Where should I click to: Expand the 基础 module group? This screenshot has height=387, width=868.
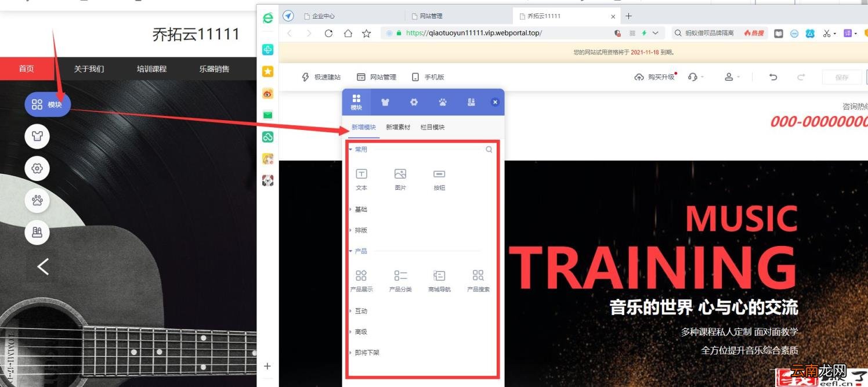pos(358,209)
